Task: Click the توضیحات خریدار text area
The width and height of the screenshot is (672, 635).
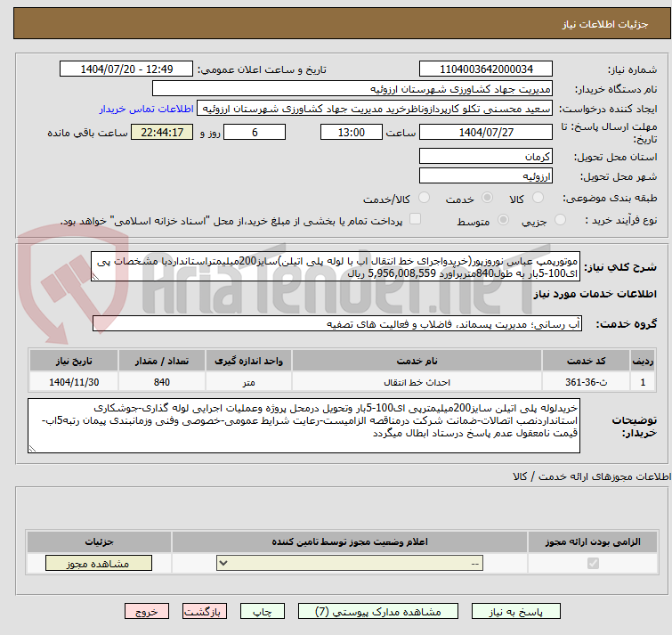Action: click(304, 426)
